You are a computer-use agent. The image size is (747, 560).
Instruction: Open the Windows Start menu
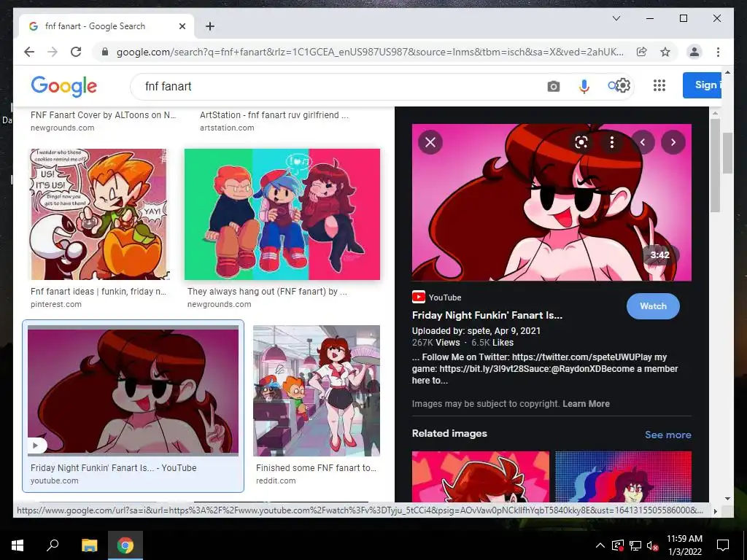click(x=18, y=545)
